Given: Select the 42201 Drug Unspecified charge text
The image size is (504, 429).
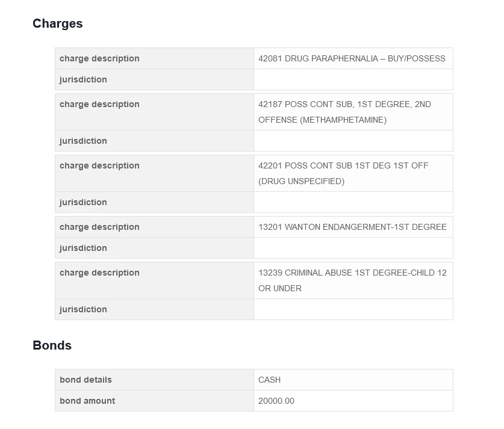Looking at the screenshot, I should 343,173.
